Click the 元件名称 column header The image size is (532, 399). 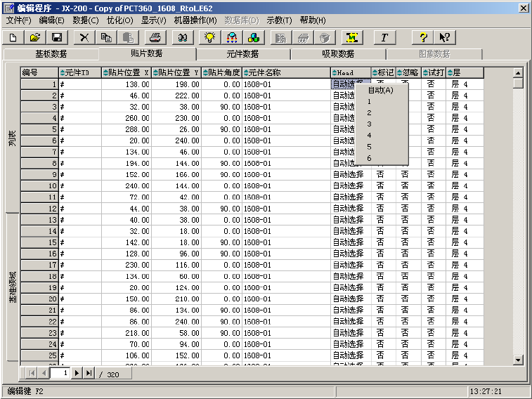coord(286,72)
